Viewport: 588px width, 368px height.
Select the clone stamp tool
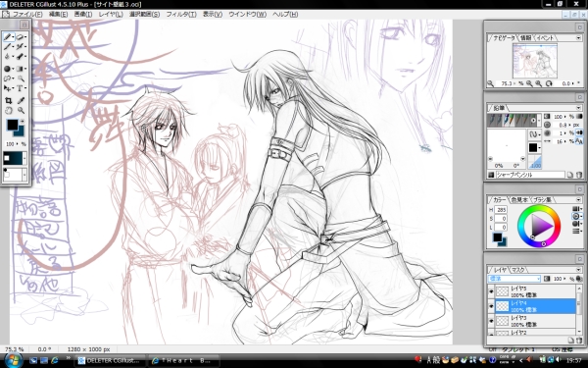20,56
